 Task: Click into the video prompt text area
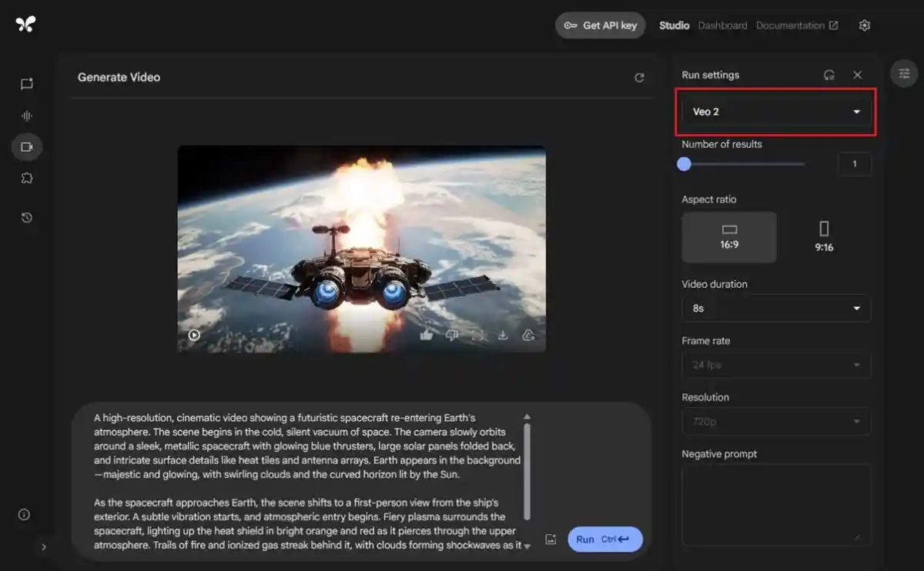click(306, 481)
